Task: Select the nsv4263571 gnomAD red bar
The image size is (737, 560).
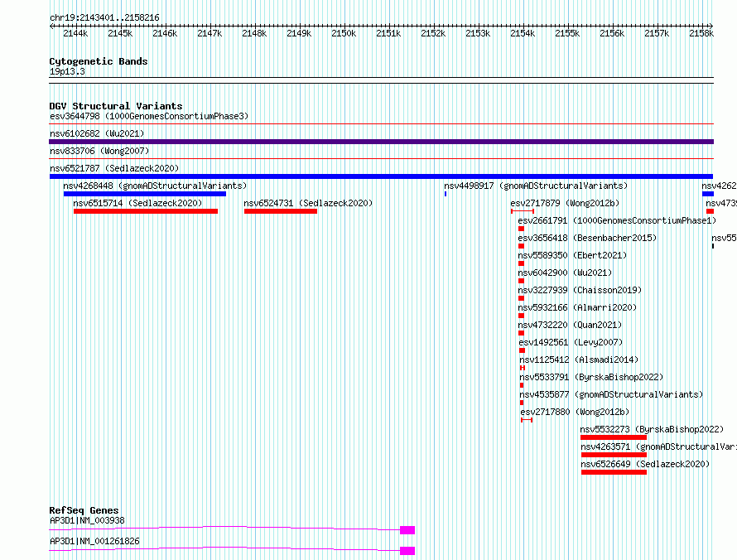Action: click(614, 455)
